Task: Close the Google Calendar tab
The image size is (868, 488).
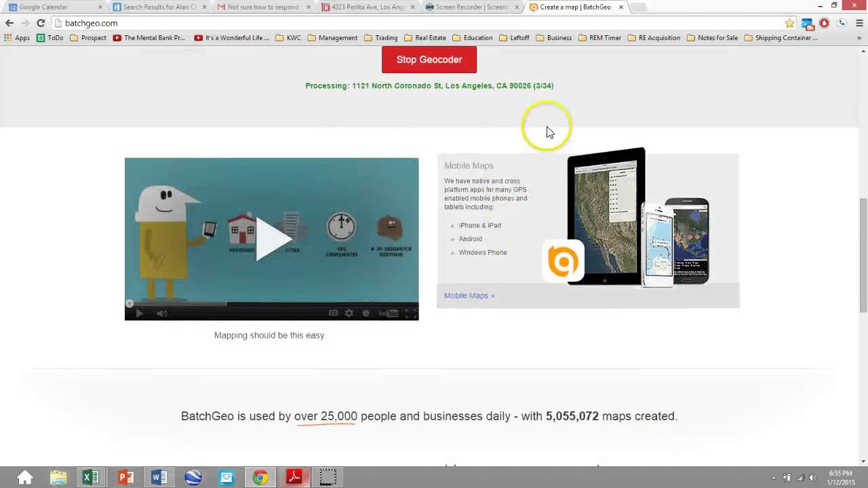Action: pyautogui.click(x=100, y=7)
